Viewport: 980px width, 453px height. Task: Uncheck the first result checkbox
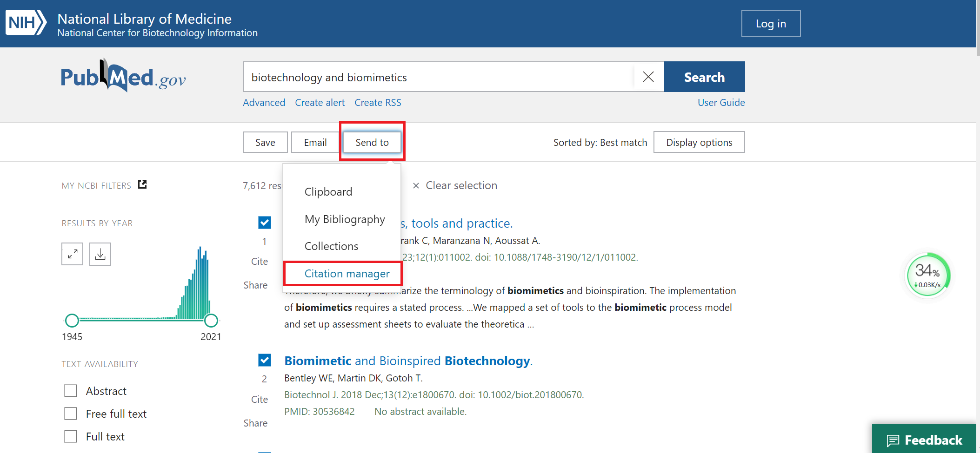tap(265, 223)
